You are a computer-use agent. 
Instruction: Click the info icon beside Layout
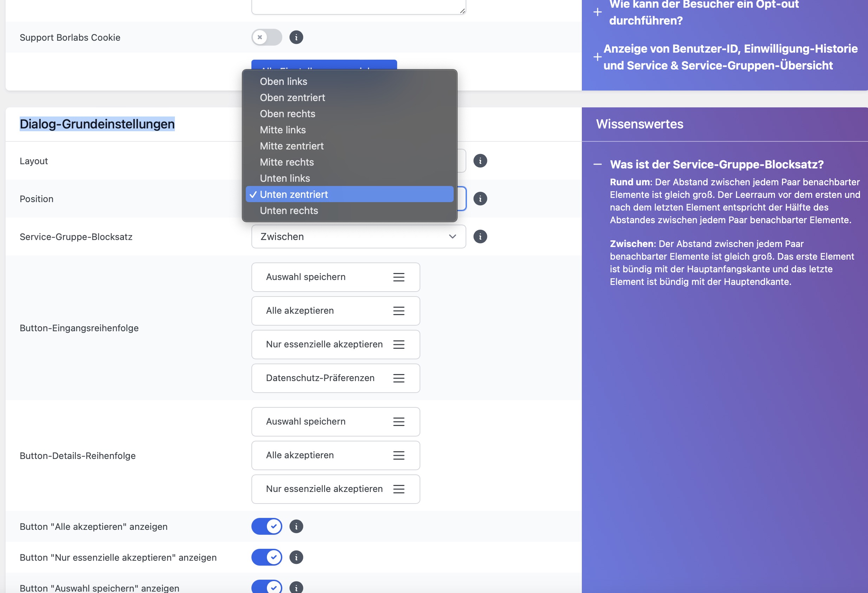480,161
